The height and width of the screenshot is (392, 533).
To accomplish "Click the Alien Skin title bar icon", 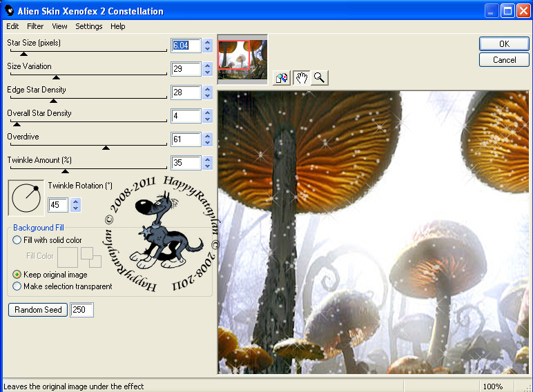I will 9,10.
